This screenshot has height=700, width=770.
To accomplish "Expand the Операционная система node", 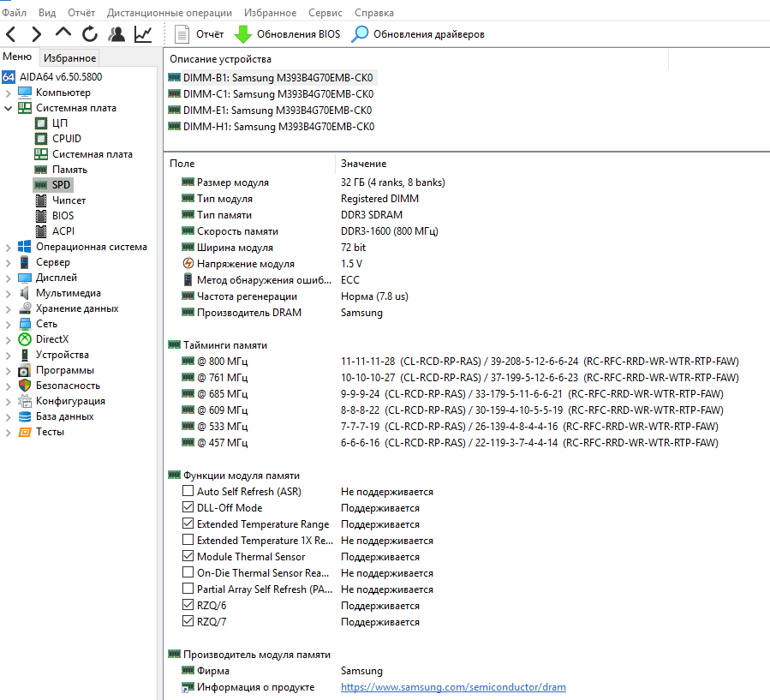I will [x=8, y=247].
